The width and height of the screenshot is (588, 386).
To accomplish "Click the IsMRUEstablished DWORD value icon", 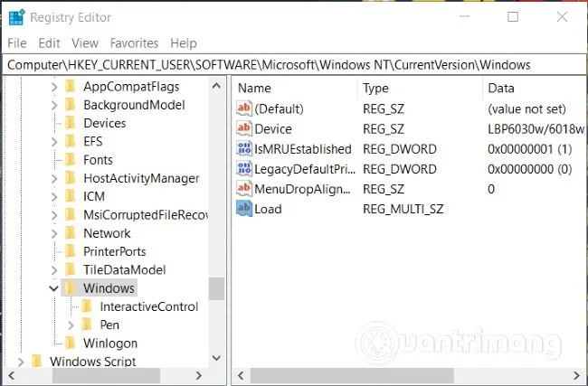I will pos(244,148).
